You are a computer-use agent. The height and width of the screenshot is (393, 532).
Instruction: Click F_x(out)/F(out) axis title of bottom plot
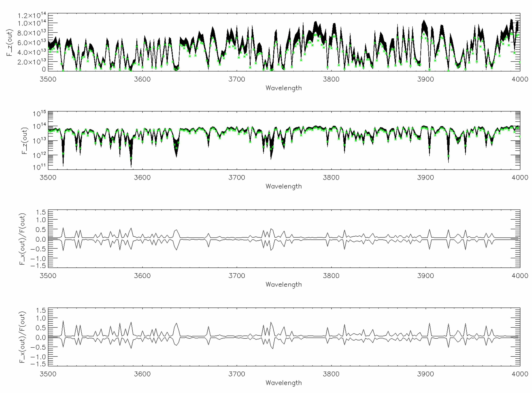tap(22, 337)
